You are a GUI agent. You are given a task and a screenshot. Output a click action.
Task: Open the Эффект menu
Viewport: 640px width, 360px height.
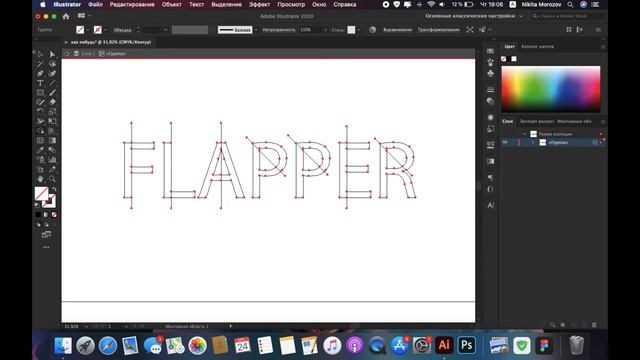(259, 4)
